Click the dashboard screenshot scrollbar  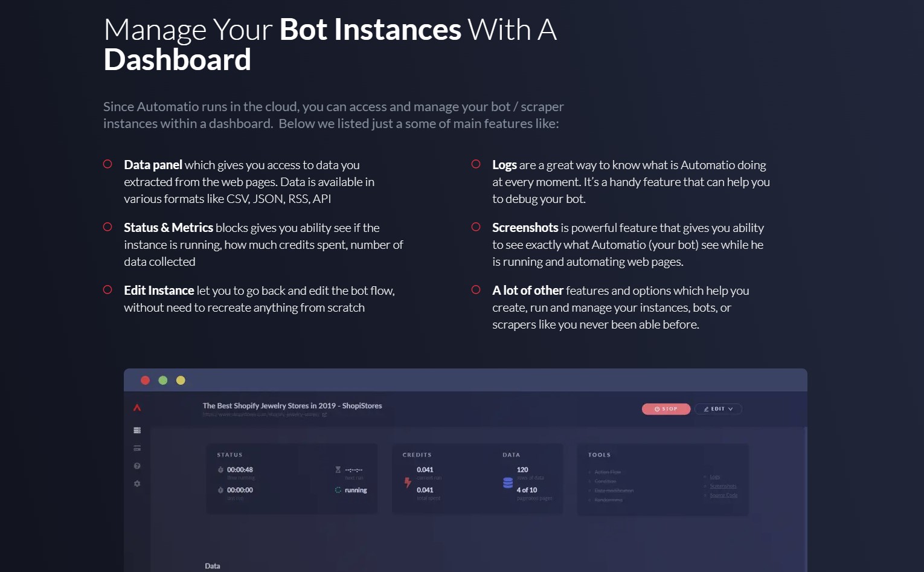[x=805, y=499]
